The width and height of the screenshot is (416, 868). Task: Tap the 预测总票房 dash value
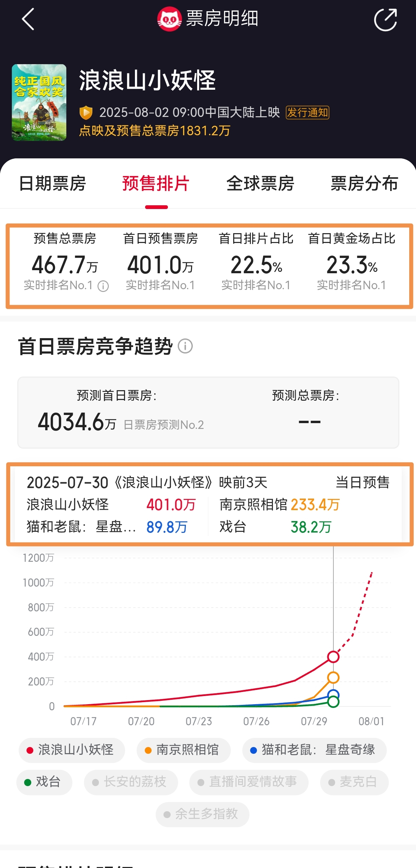click(x=309, y=422)
